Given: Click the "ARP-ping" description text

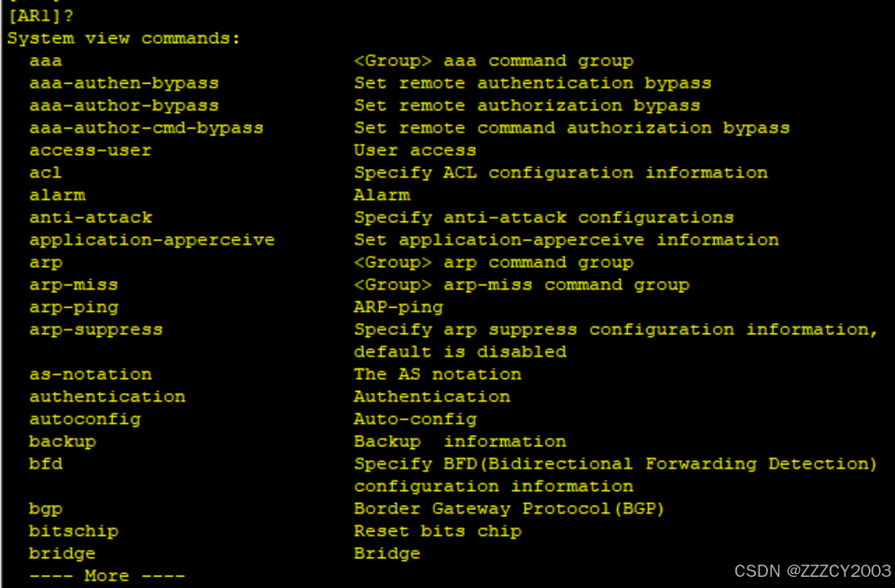Looking at the screenshot, I should [399, 308].
